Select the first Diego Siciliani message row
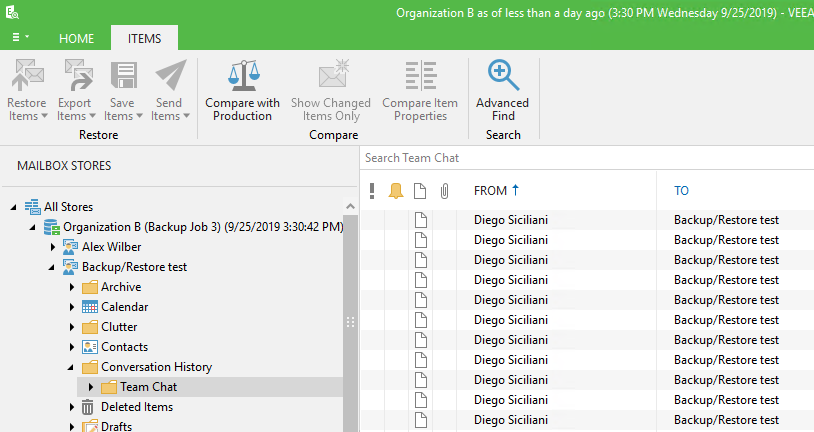 (587, 220)
